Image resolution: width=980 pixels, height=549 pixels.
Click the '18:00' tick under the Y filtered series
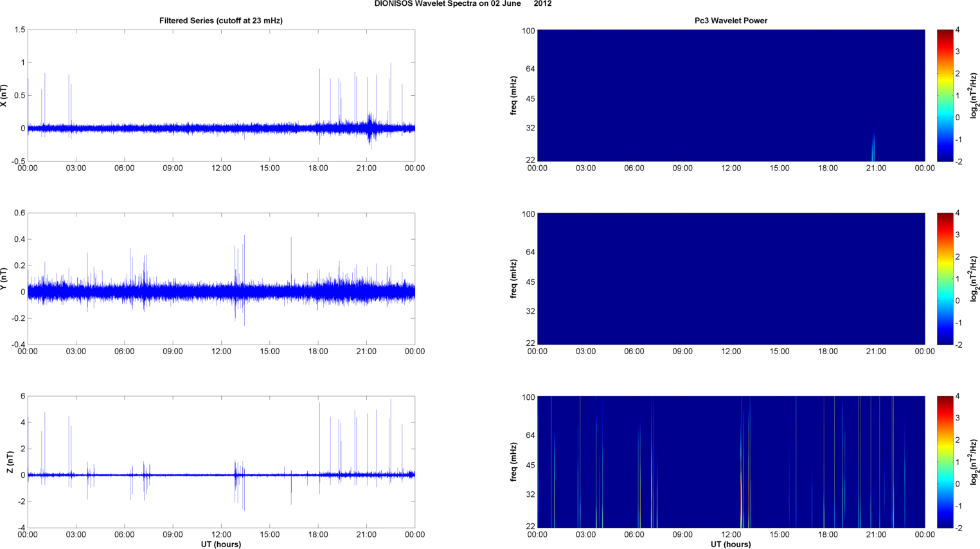[x=318, y=352]
